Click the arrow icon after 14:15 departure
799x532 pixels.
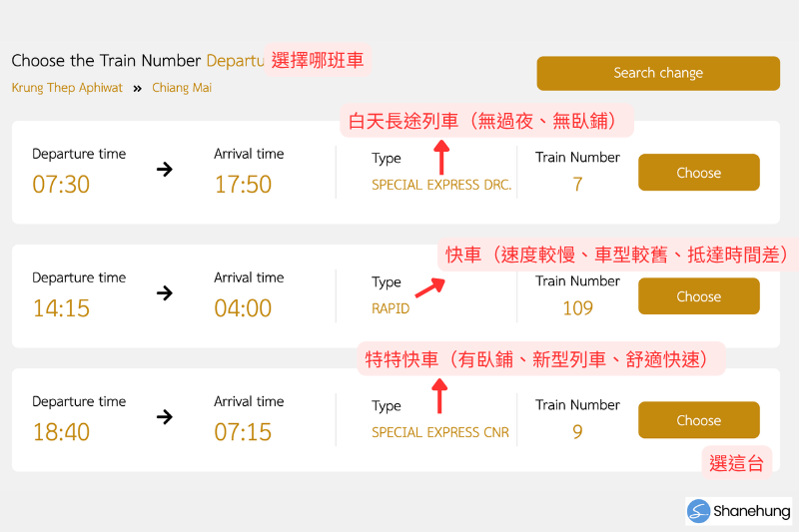tap(165, 292)
